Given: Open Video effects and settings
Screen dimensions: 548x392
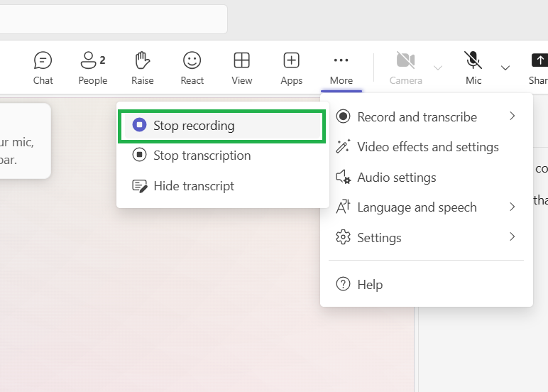Looking at the screenshot, I should click(427, 147).
